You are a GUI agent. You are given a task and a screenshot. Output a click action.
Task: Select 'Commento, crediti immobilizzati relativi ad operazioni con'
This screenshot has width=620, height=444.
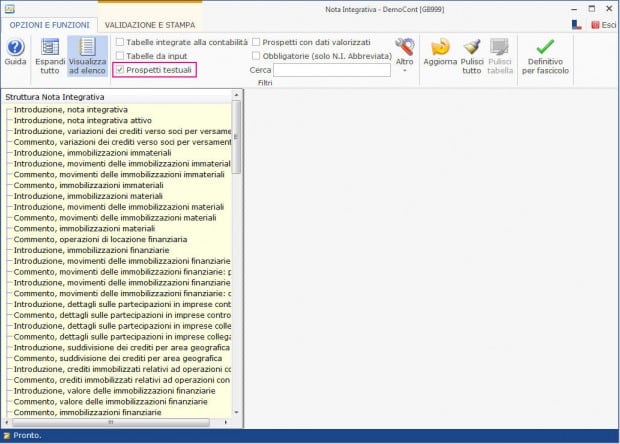[122, 380]
